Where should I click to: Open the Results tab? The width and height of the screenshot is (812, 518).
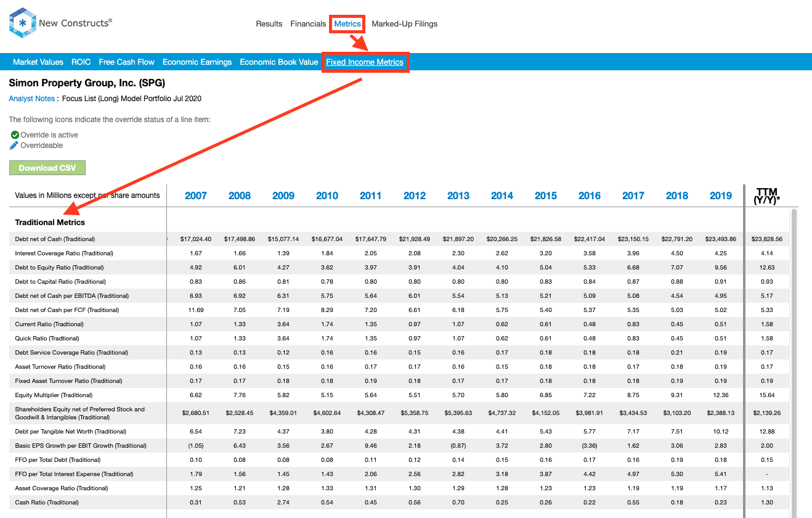[269, 23]
